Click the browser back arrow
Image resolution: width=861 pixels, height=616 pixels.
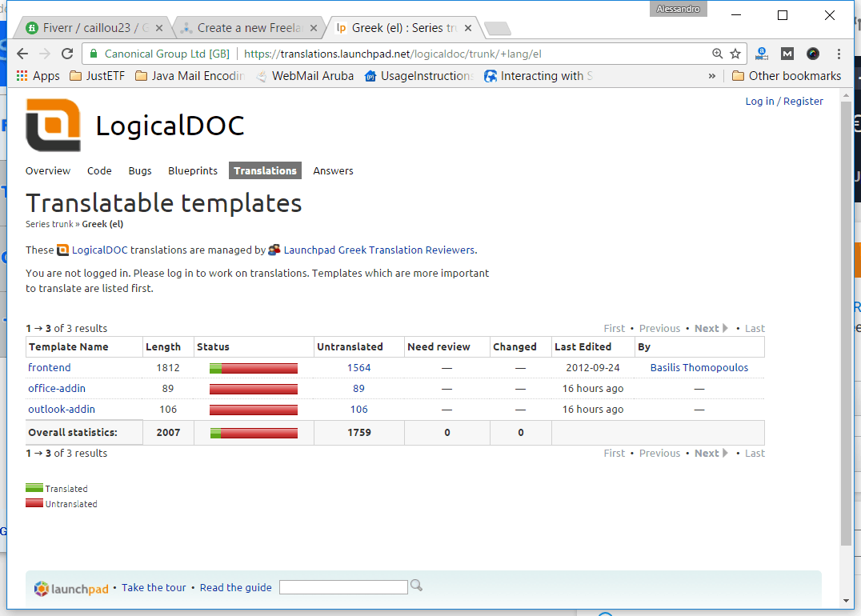pyautogui.click(x=22, y=54)
